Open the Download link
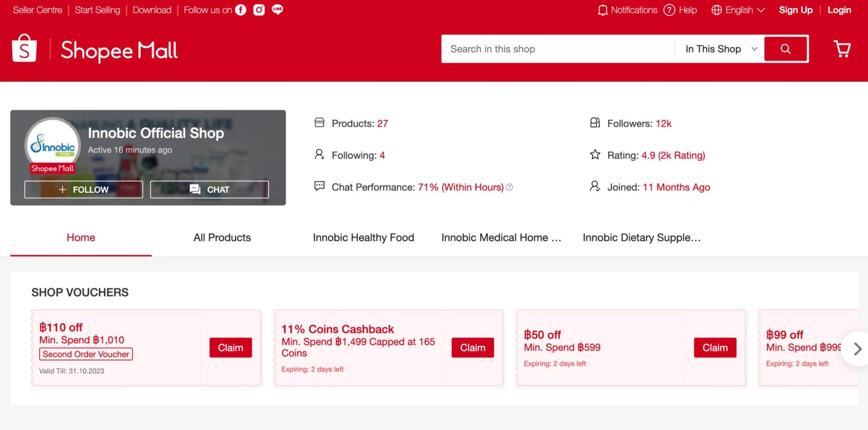The width and height of the screenshot is (868, 430). (152, 10)
